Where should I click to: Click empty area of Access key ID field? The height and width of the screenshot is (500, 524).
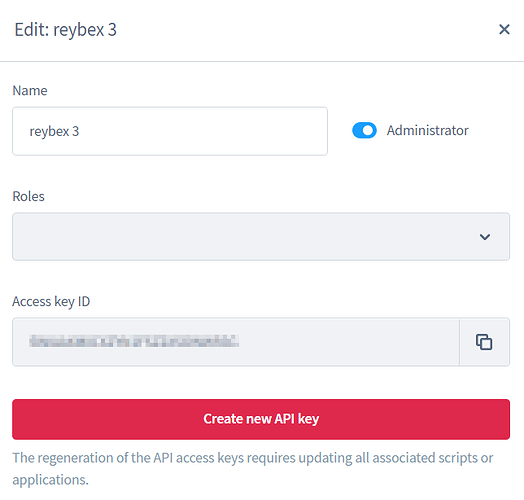[x=348, y=342]
